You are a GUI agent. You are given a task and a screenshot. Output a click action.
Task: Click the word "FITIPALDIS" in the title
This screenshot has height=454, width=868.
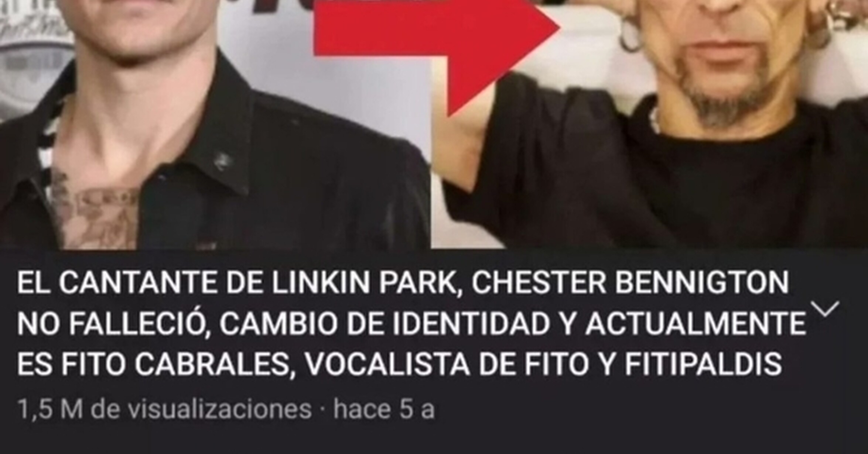pyautogui.click(x=703, y=364)
